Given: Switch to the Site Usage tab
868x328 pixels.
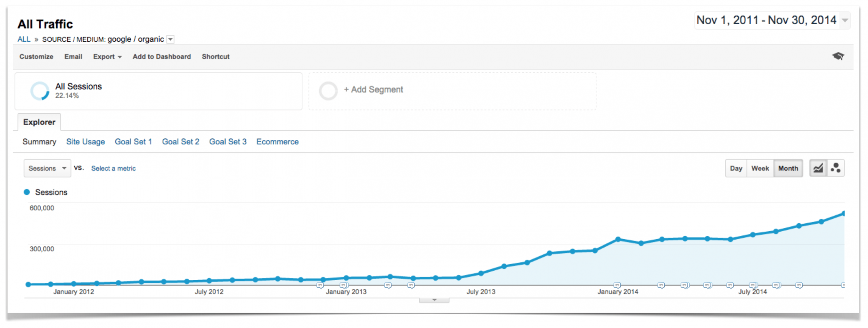Looking at the screenshot, I should click(85, 142).
